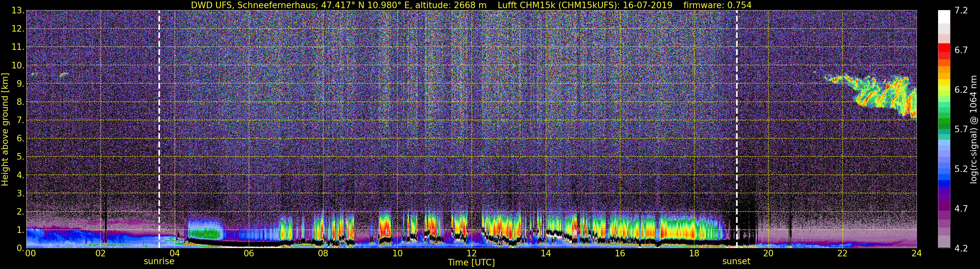
Task: Click the '08' time axis tick label
Action: (323, 253)
